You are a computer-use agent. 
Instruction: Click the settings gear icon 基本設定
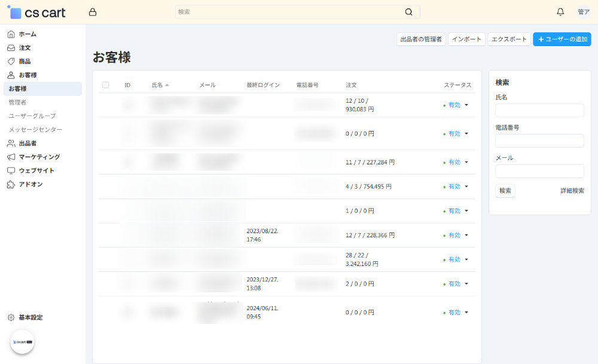pyautogui.click(x=11, y=317)
